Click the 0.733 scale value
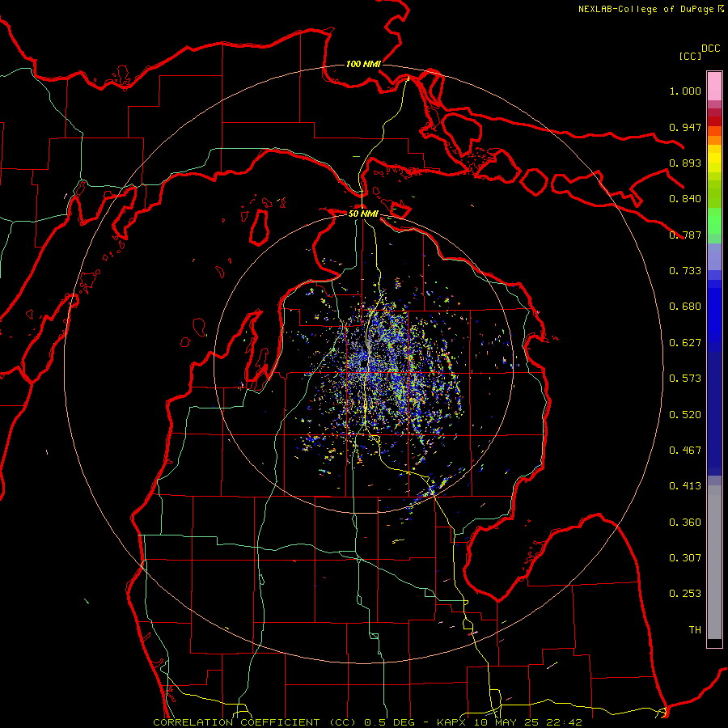The width and height of the screenshot is (728, 728). point(685,271)
